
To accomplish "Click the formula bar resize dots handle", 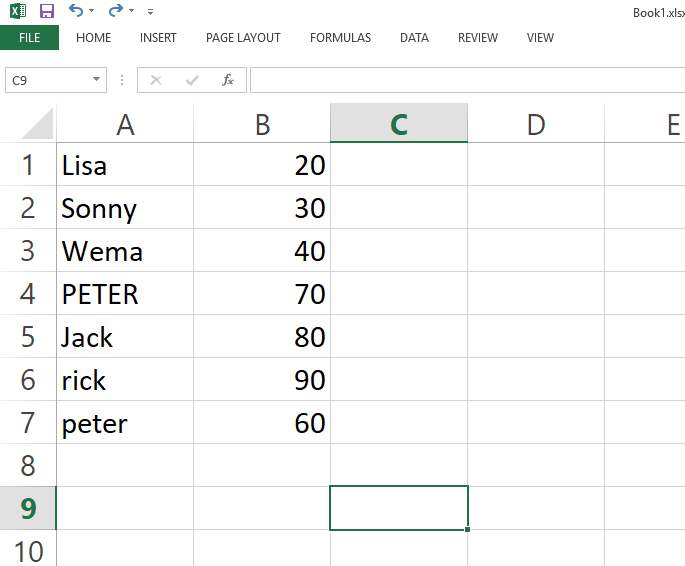I will pyautogui.click(x=122, y=80).
